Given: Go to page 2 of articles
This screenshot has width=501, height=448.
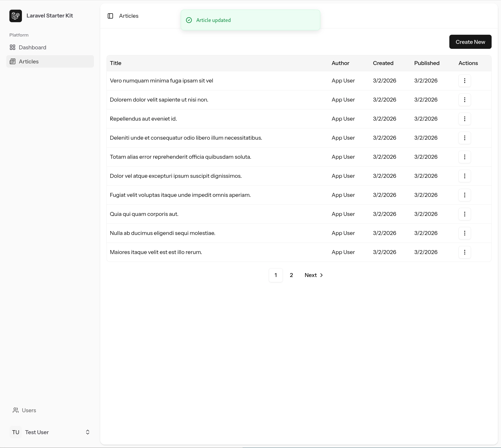Looking at the screenshot, I should point(291,275).
